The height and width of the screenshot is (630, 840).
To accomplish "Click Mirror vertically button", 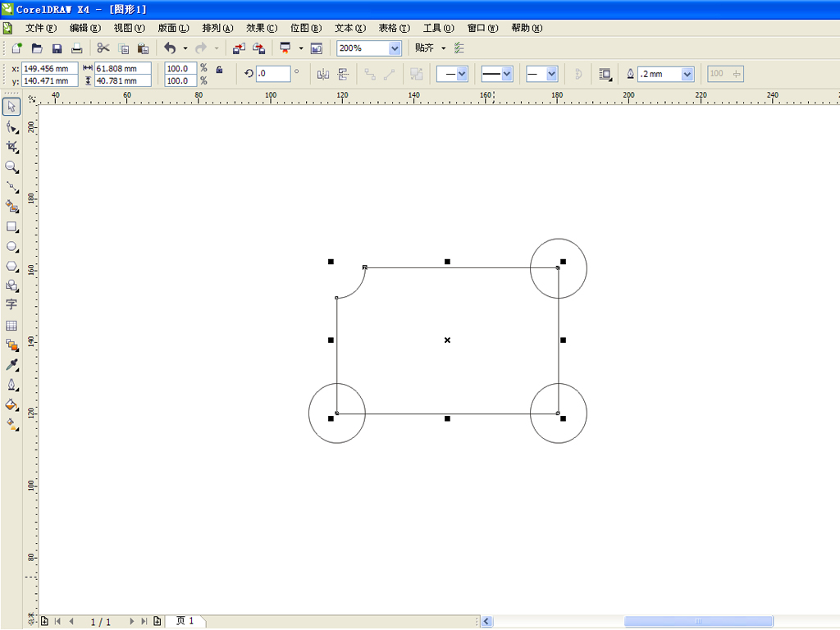I will click(343, 74).
